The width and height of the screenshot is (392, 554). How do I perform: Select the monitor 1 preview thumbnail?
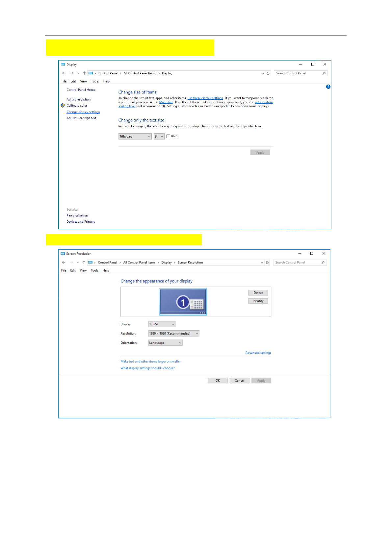tap(183, 302)
